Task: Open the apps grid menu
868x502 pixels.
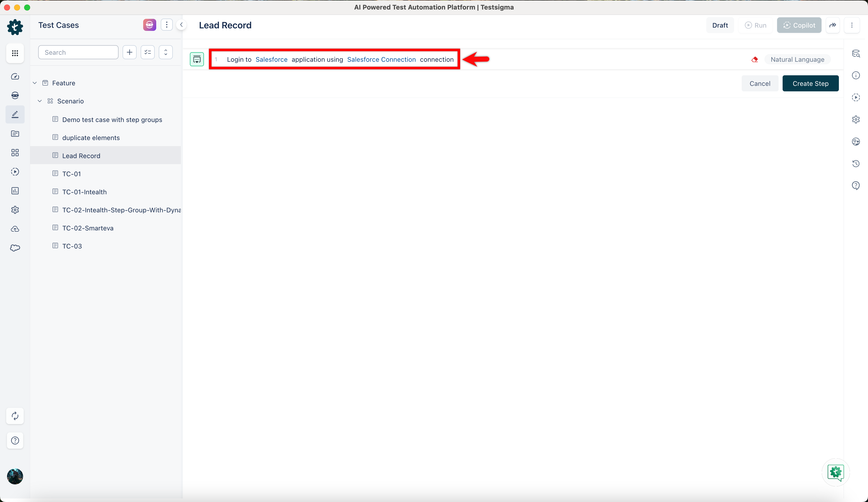Action: [15, 53]
